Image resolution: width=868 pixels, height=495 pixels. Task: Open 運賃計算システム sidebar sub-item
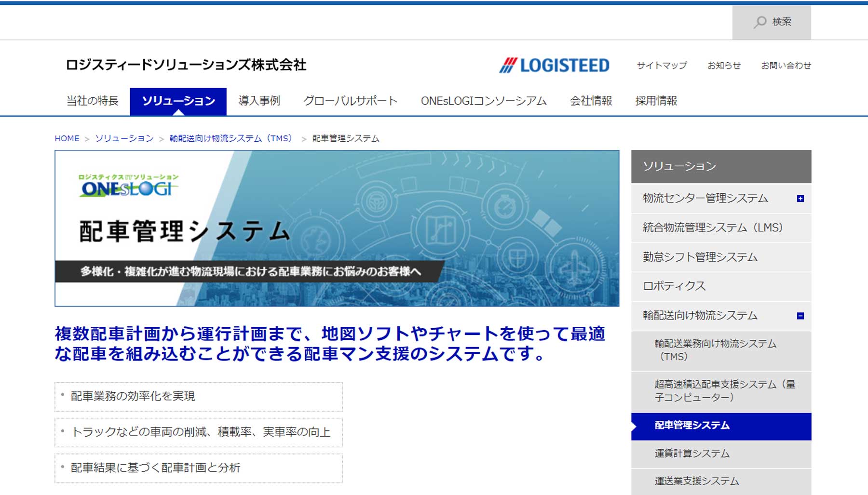[x=721, y=454]
